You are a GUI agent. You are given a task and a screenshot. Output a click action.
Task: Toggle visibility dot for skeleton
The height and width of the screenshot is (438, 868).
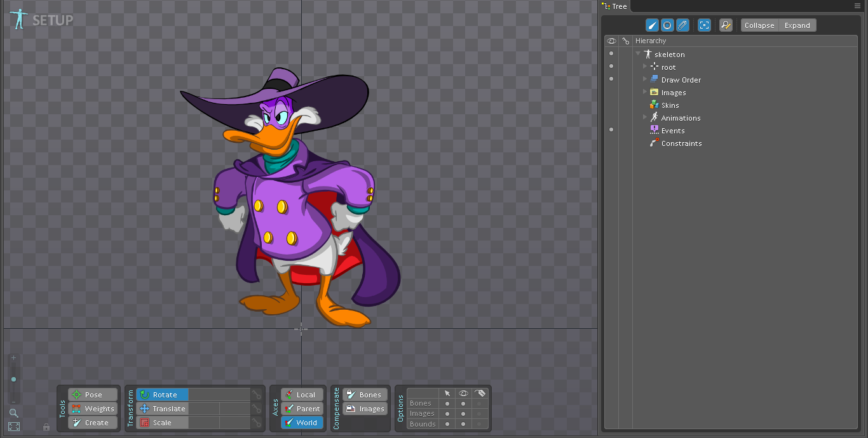coord(611,54)
